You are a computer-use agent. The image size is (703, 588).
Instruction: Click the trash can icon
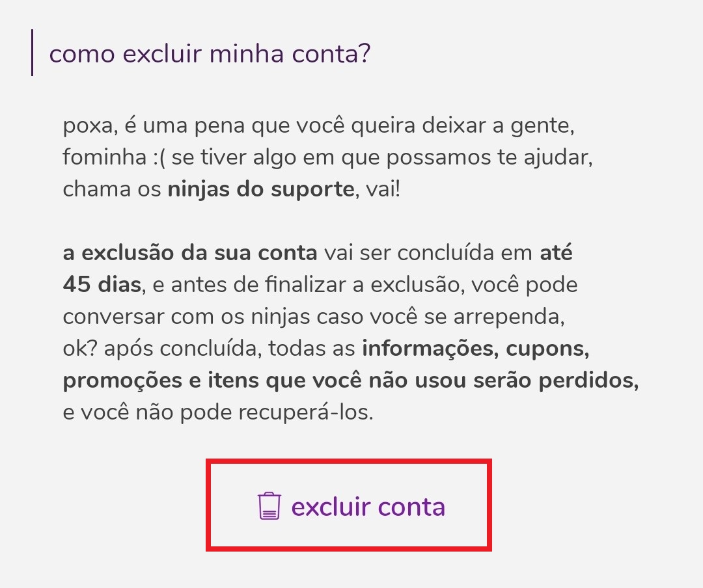point(269,506)
